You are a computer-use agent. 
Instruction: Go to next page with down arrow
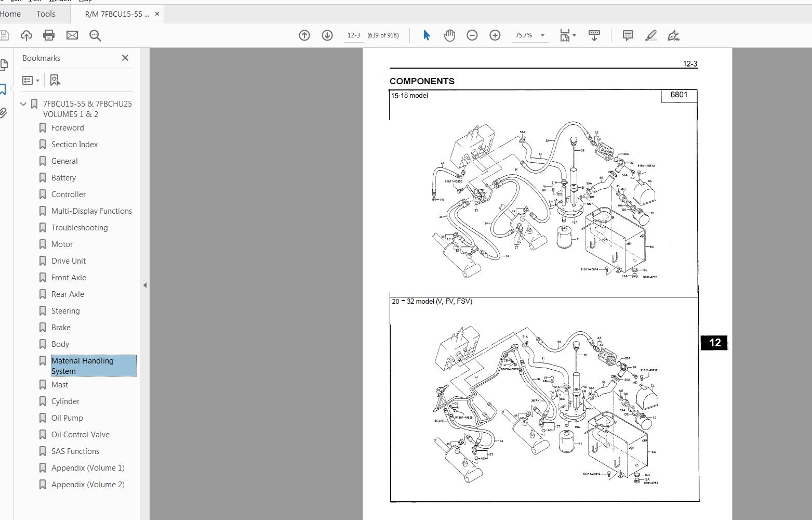(x=327, y=35)
